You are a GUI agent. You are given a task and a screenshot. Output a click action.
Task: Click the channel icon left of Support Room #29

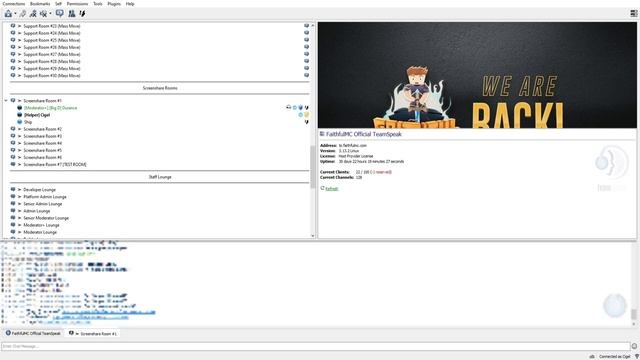point(13,68)
